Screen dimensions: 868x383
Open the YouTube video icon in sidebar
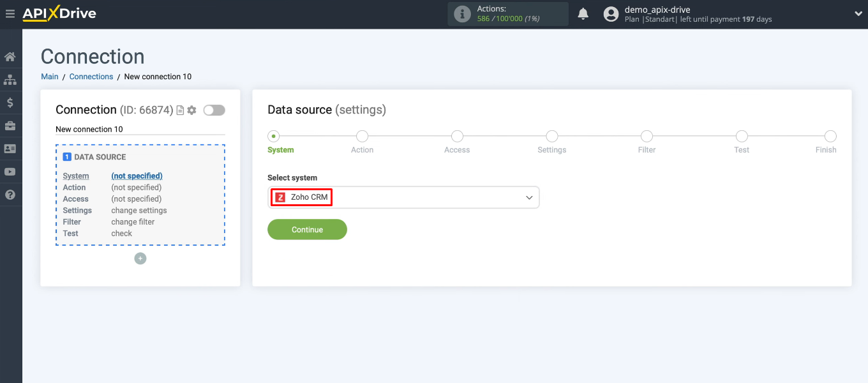pyautogui.click(x=10, y=171)
